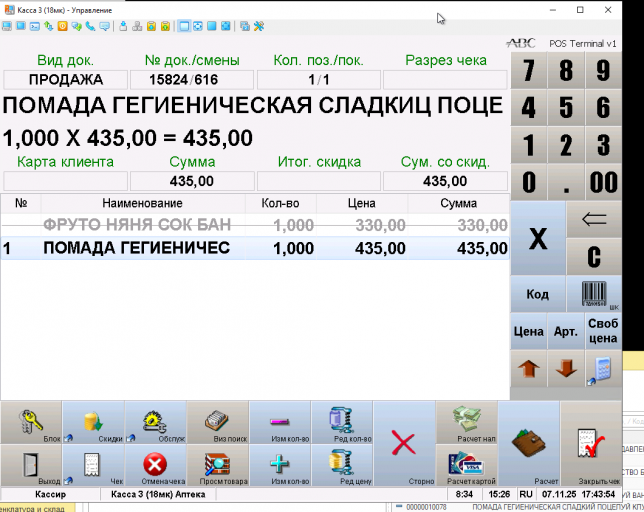Screen dimensions: 644x512
Task: Click the speech message toolbar icon
Action: coord(105,26)
